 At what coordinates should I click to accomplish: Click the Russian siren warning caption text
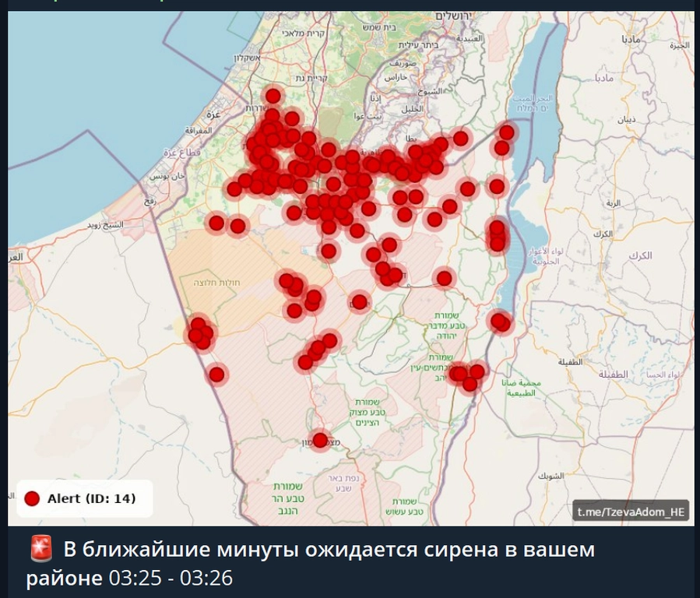(x=327, y=551)
